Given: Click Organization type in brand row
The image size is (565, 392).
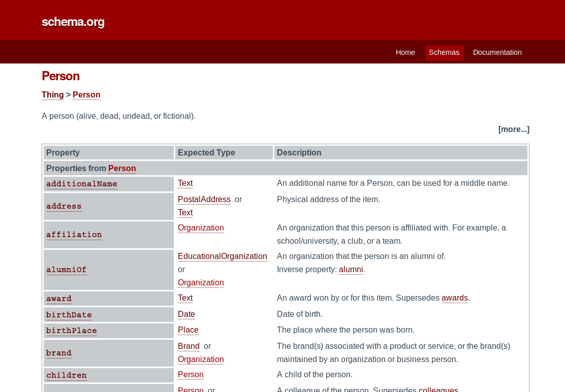Looking at the screenshot, I should (x=201, y=360).
